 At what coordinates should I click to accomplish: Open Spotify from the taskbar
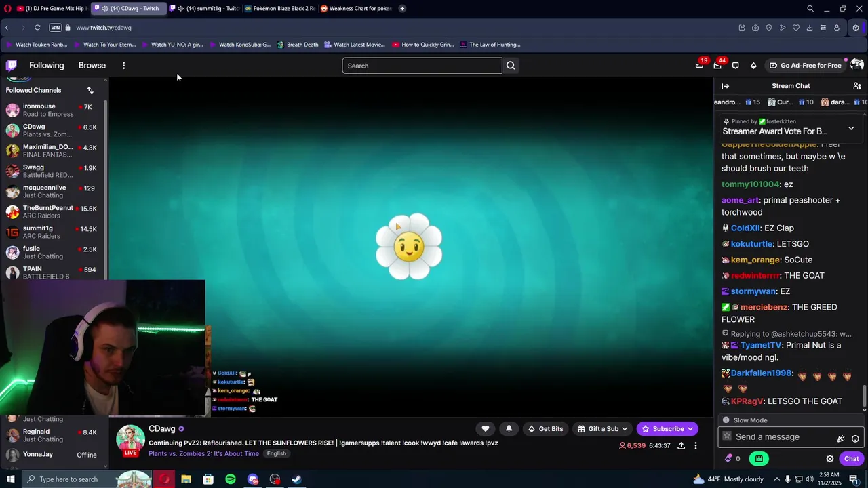pyautogui.click(x=231, y=479)
